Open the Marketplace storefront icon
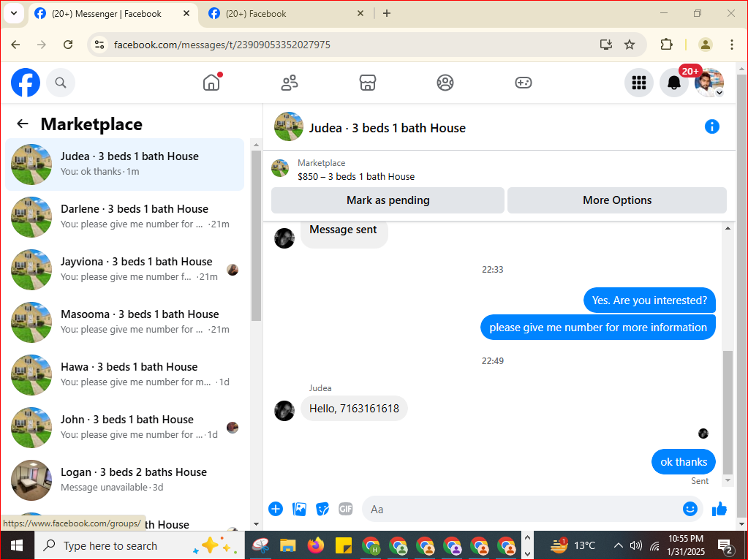 [367, 83]
